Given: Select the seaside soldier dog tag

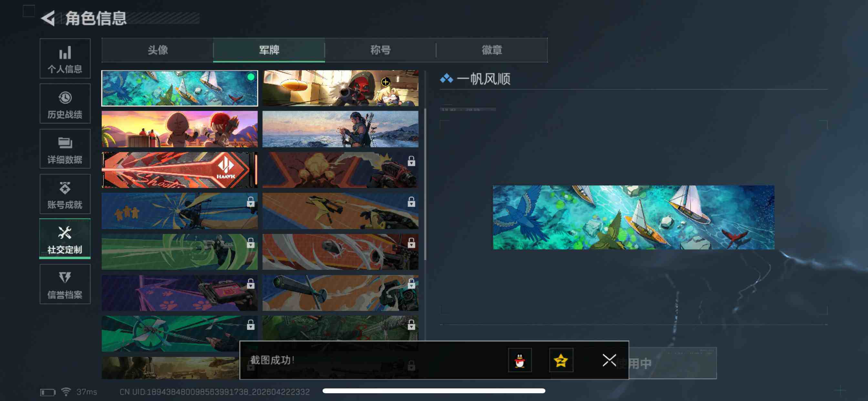Looking at the screenshot, I should point(340,129).
